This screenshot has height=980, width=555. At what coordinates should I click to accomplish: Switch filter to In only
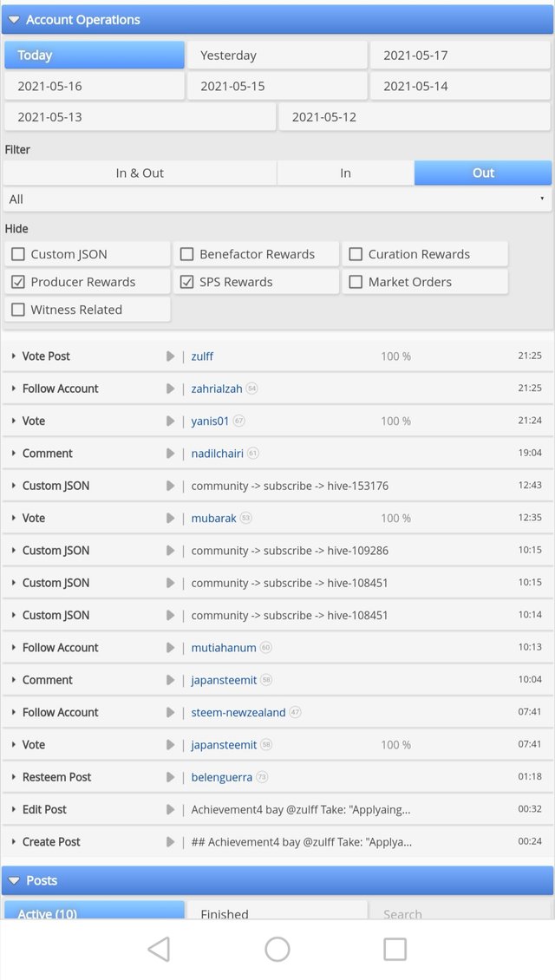[346, 173]
